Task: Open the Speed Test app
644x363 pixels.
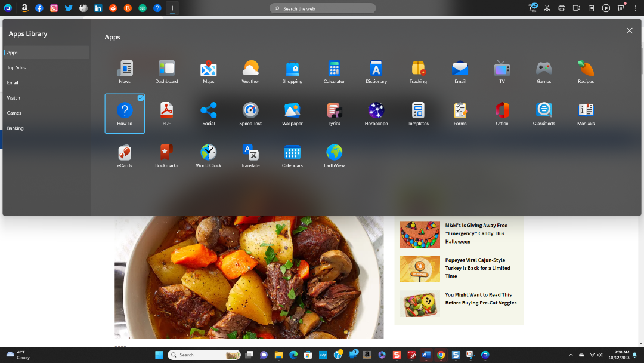Action: [x=250, y=113]
